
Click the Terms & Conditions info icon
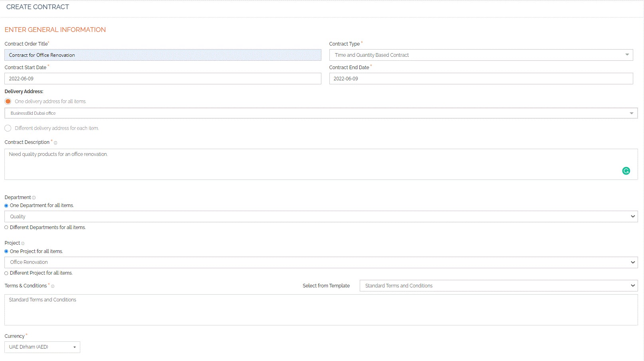coord(53,286)
